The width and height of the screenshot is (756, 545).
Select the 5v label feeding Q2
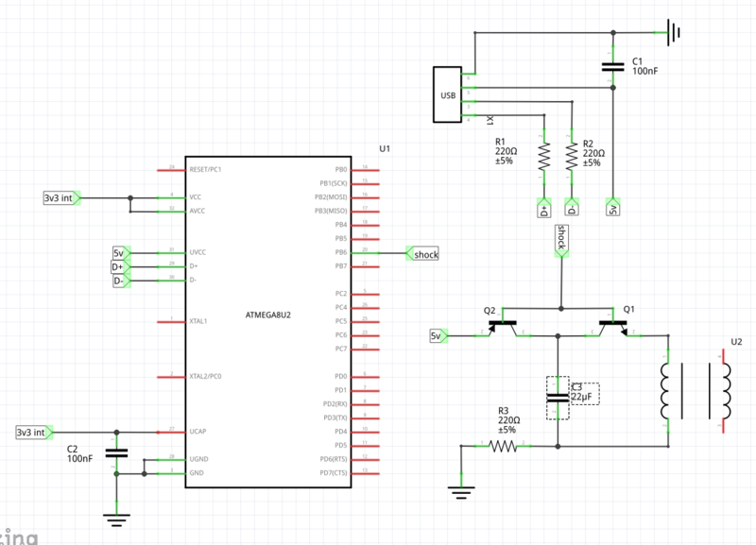[x=438, y=335]
